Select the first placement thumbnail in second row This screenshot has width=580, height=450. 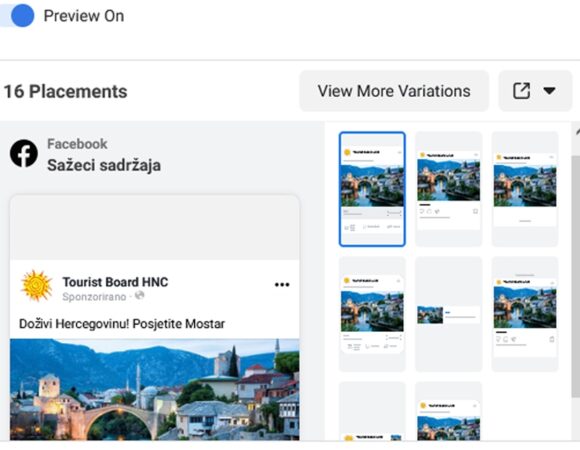tap(372, 314)
